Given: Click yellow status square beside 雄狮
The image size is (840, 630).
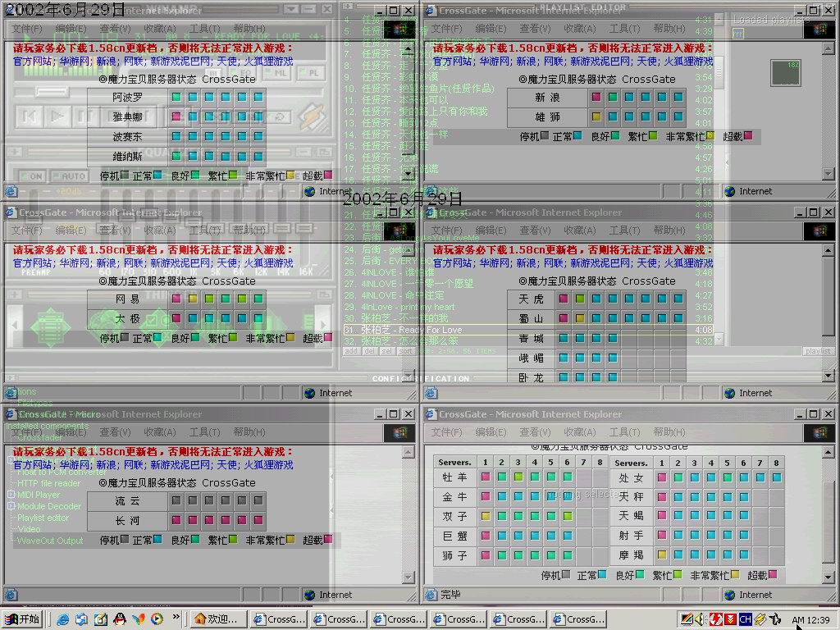Looking at the screenshot, I should pos(596,116).
